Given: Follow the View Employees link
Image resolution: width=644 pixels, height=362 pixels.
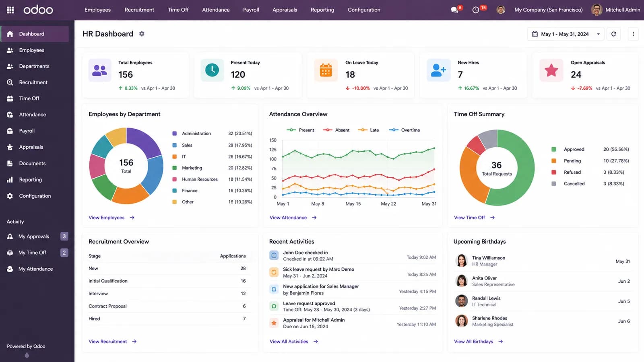Looking at the screenshot, I should pos(111,218).
